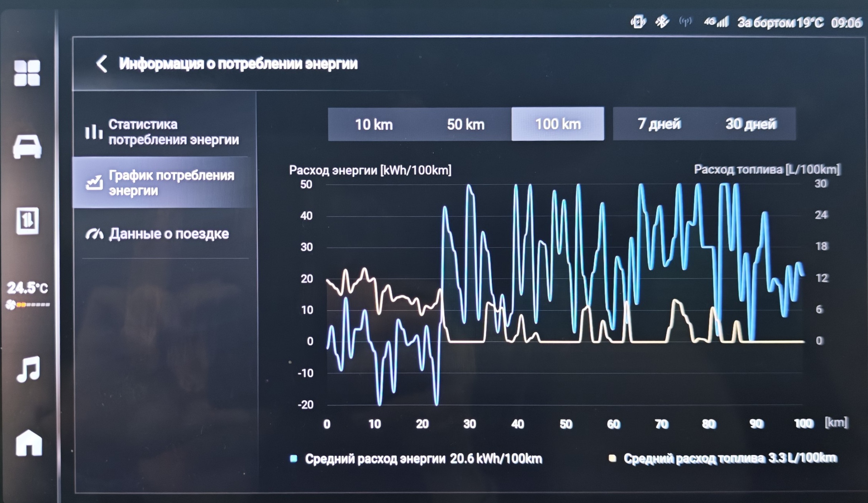Screen dimensions: 868x503
Task: Tap the hotspot antenna status icon
Action: (685, 22)
